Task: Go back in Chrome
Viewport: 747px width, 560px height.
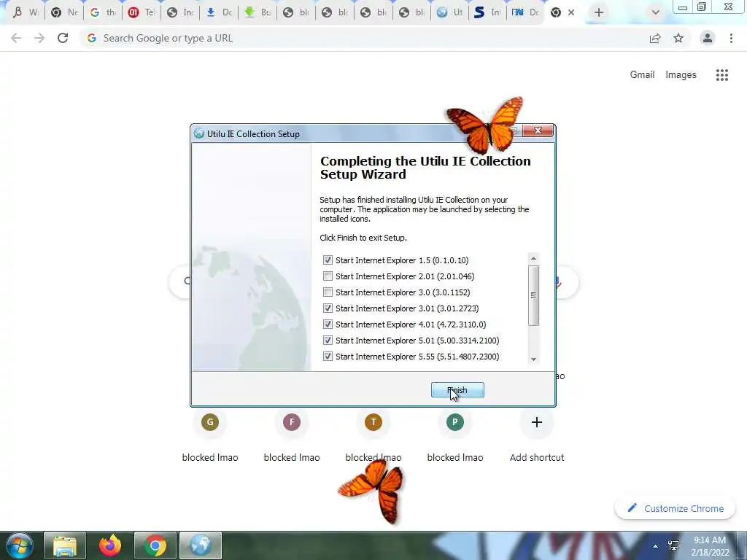Action: pos(16,38)
